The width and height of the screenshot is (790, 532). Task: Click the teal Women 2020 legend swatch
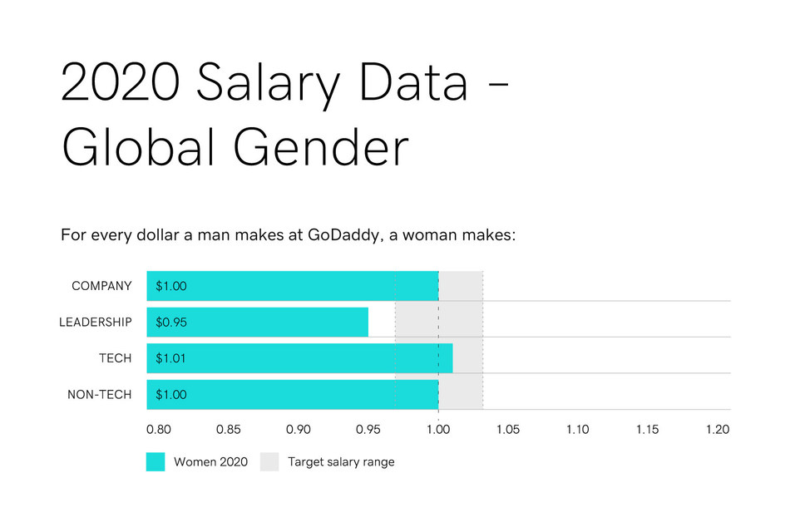pyautogui.click(x=156, y=462)
